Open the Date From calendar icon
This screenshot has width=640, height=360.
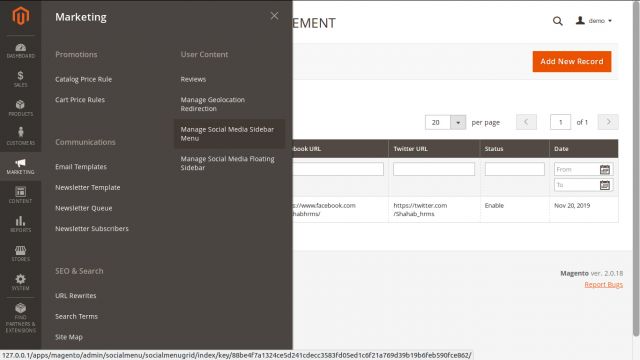[605, 169]
